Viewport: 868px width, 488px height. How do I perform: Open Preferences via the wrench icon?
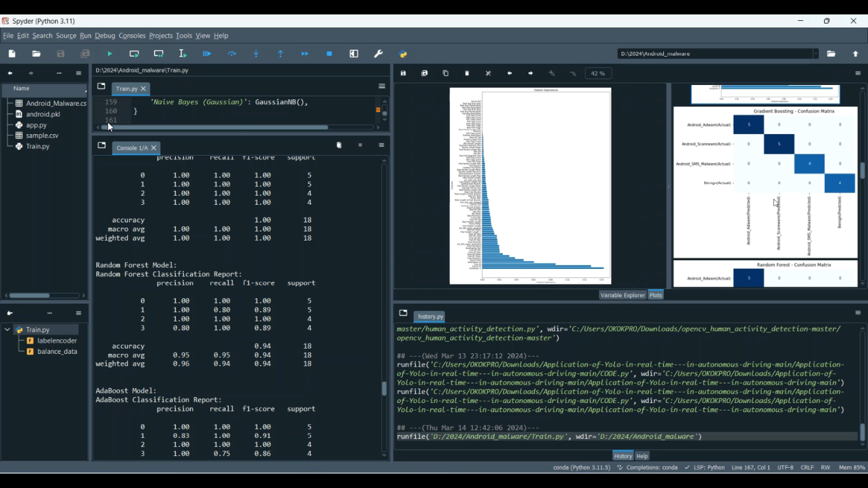378,54
